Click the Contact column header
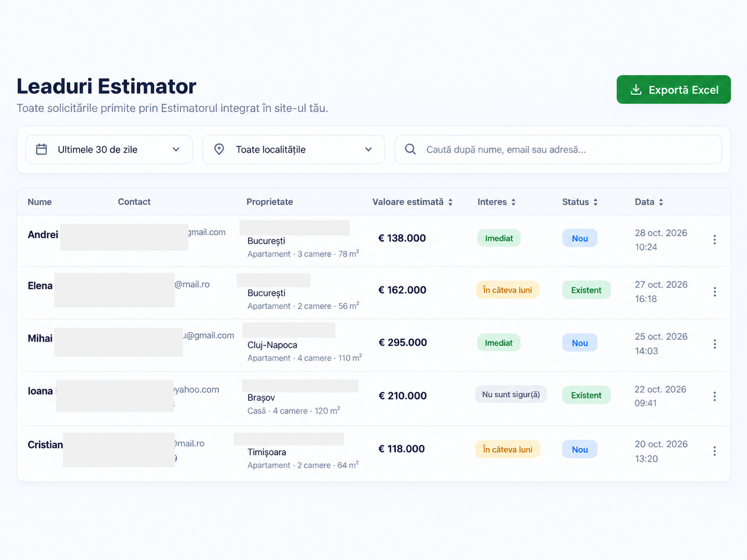747x560 pixels. [134, 202]
